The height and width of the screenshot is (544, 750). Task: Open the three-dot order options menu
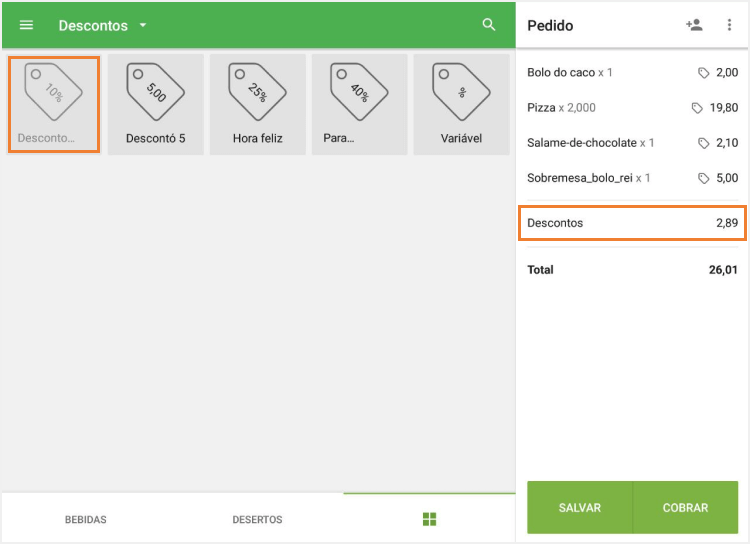(729, 25)
